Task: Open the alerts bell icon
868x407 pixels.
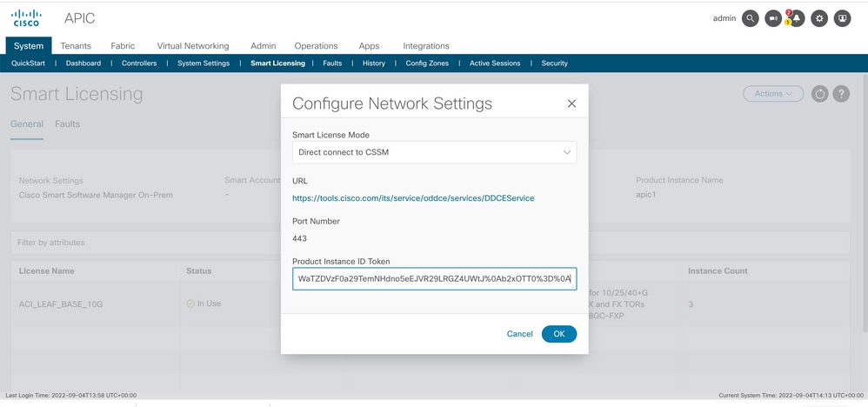Action: point(796,18)
